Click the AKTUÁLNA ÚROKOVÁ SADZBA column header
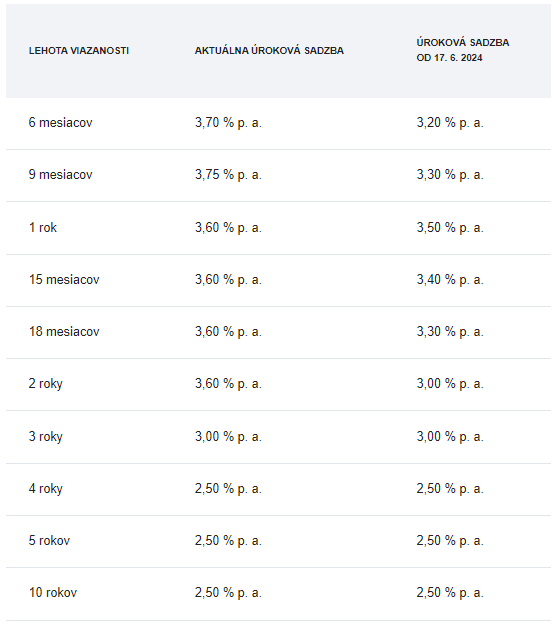 (x=269, y=51)
